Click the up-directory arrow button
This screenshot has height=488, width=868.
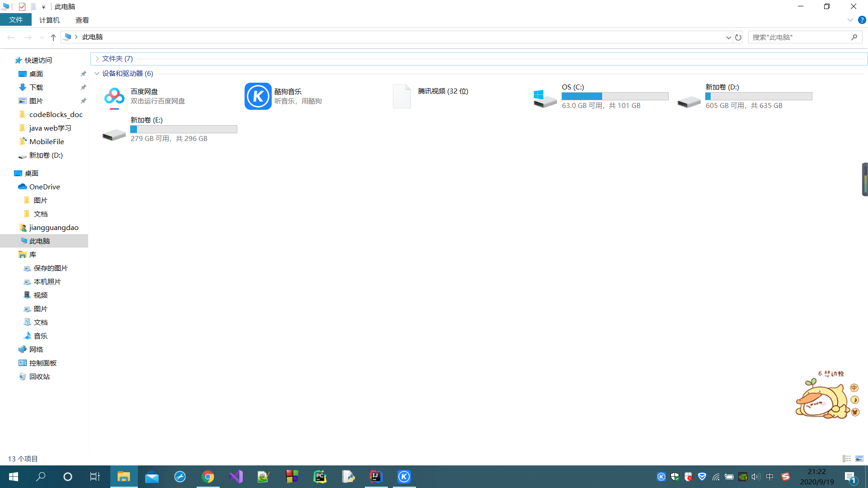click(x=53, y=38)
